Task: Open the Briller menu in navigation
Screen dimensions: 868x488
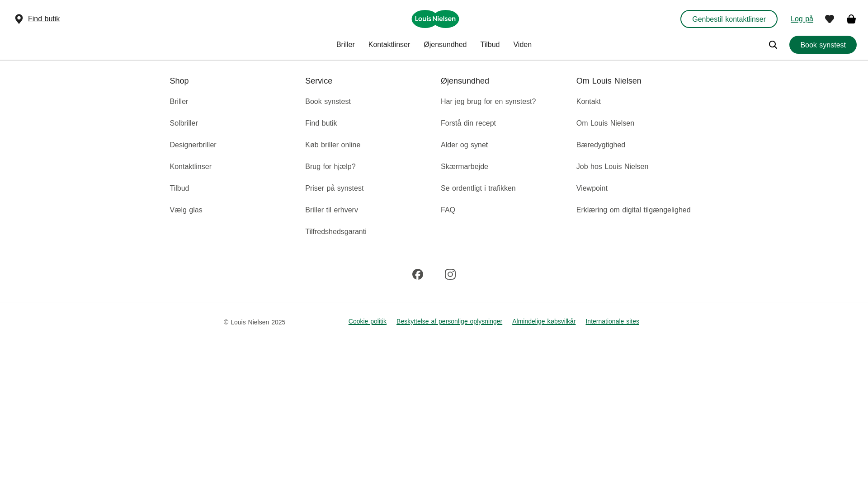Action: click(345, 45)
